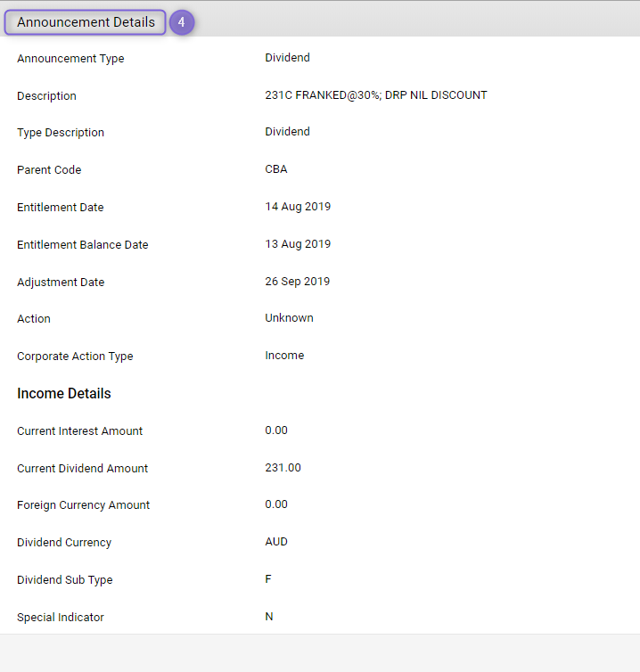Click the 'Current Interest Amount' label
Viewport: 640px width, 672px height.
tap(79, 431)
